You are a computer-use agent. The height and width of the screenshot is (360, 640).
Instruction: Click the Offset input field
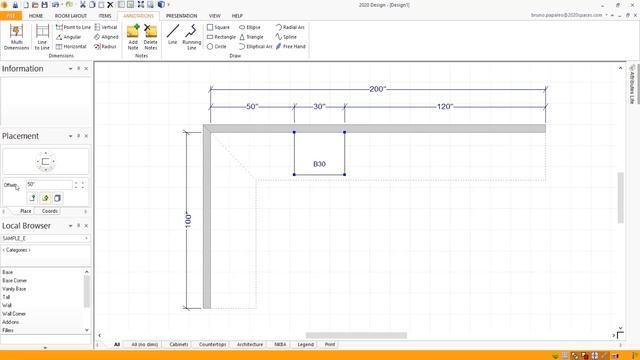[x=49, y=184]
